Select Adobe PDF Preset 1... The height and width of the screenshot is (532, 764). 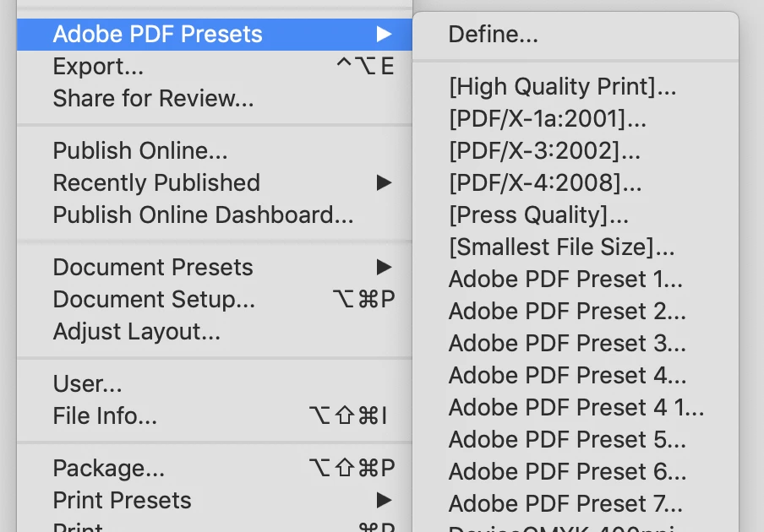[x=576, y=280]
